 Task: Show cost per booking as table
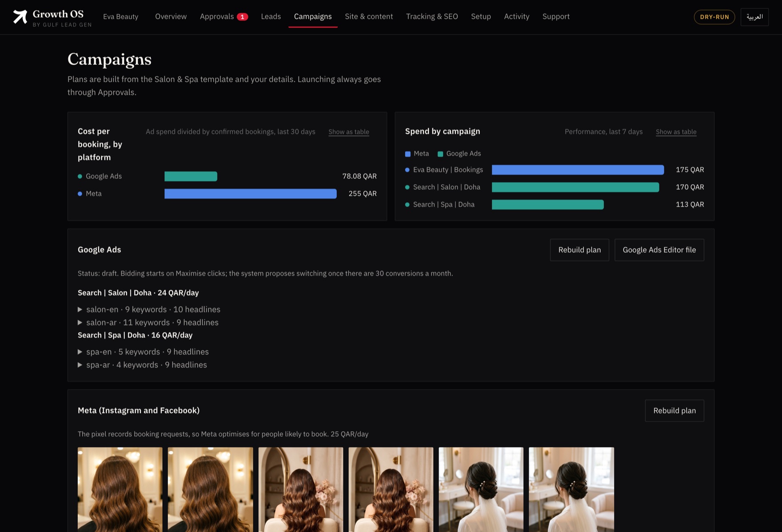tap(349, 132)
